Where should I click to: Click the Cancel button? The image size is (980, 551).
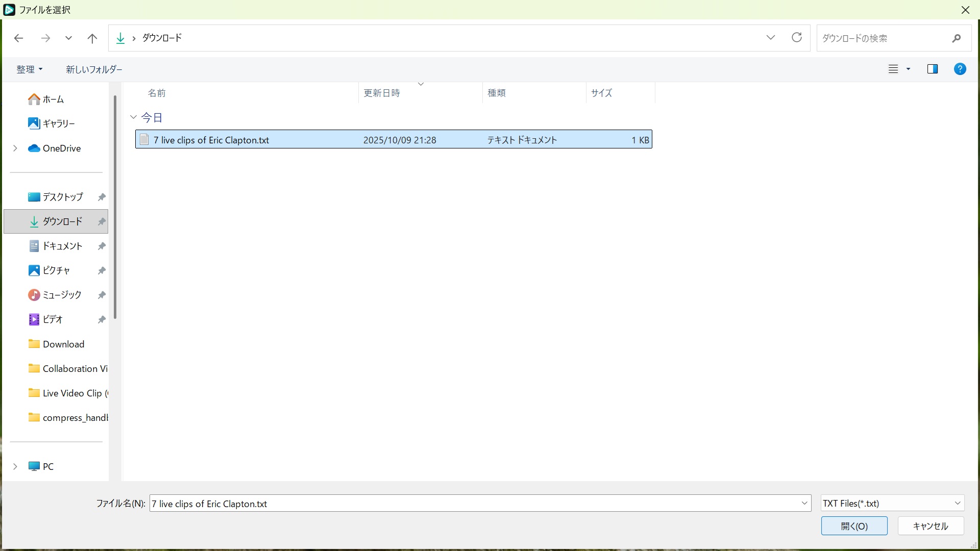[x=930, y=526]
